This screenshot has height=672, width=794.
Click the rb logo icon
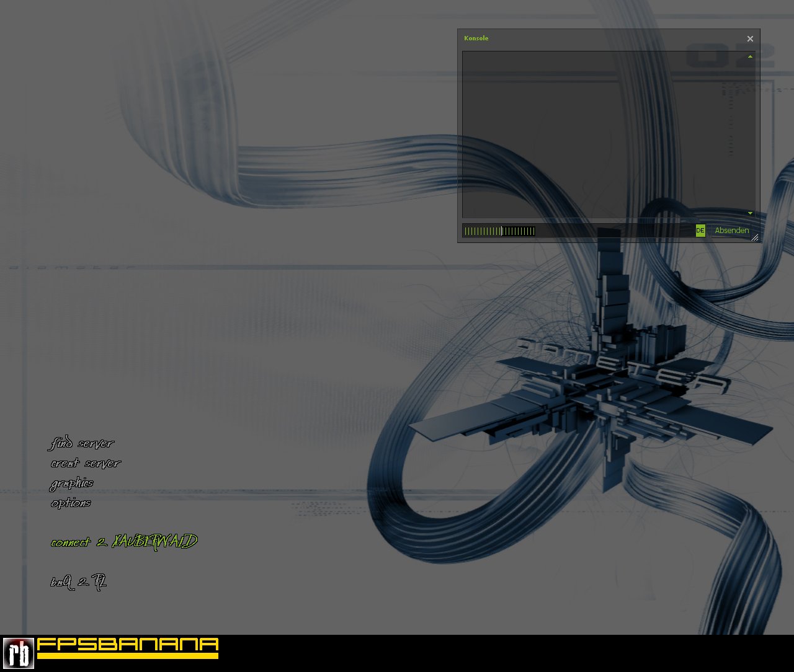pos(18,653)
